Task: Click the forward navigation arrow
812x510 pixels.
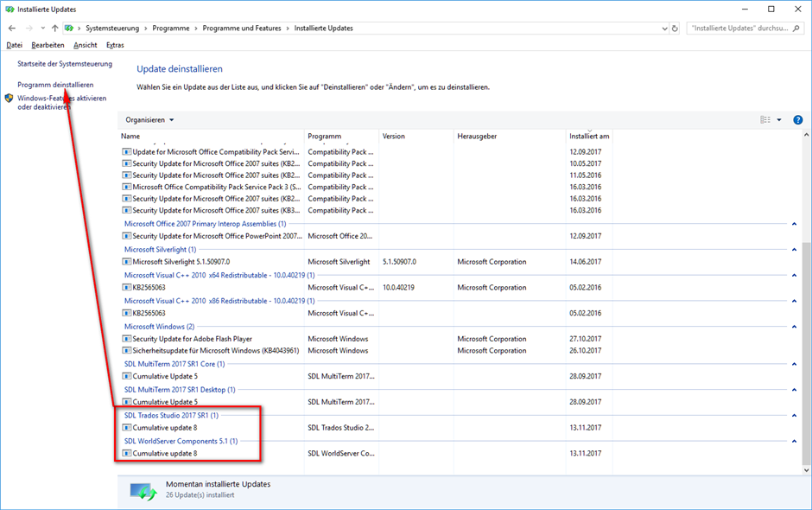Action: (x=29, y=29)
